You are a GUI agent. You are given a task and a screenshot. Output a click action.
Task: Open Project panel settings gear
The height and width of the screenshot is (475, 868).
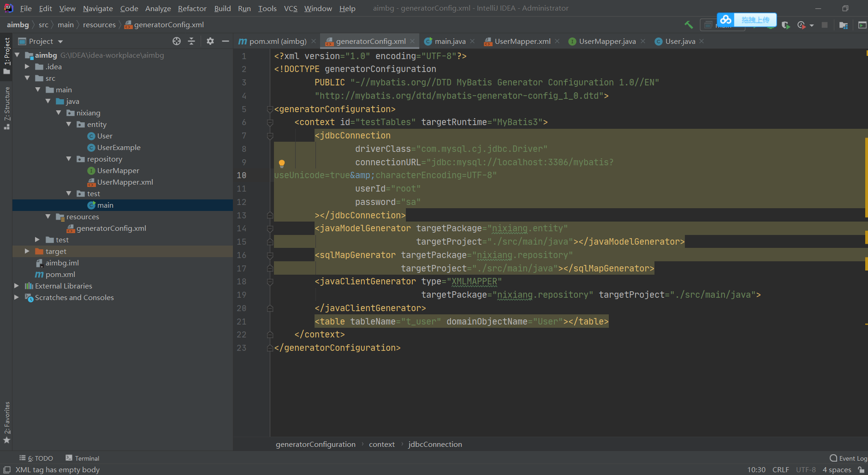point(210,41)
